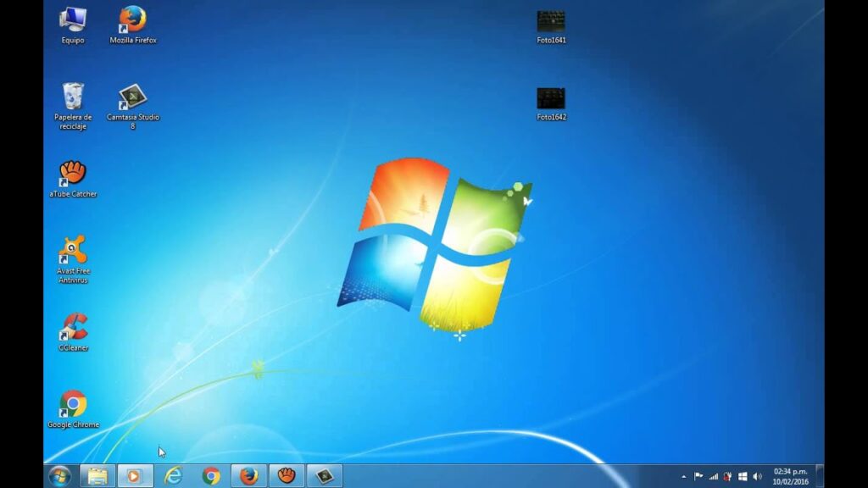
Task: Click the aTube Catcher taskbar icon
Action: 284,477
